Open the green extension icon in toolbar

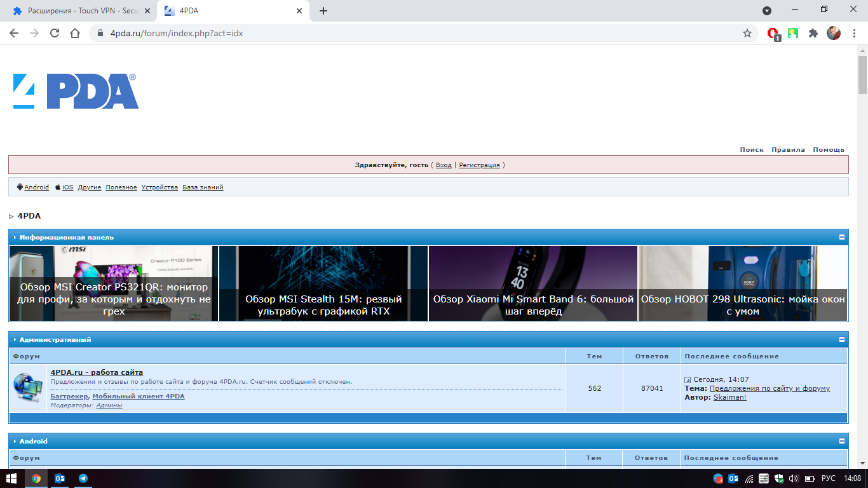click(x=793, y=33)
